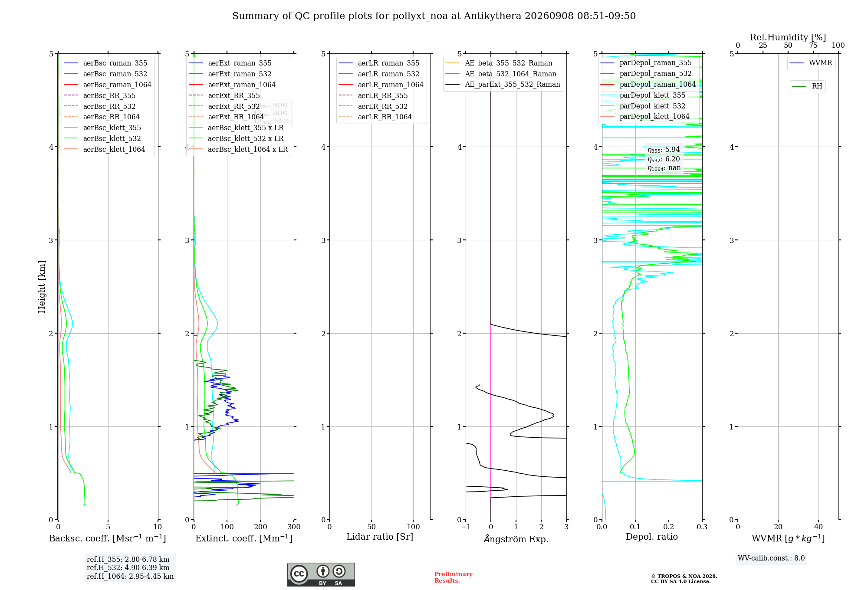The image size is (868, 590).
Task: Select the RH legend entry
Action: tap(807, 86)
